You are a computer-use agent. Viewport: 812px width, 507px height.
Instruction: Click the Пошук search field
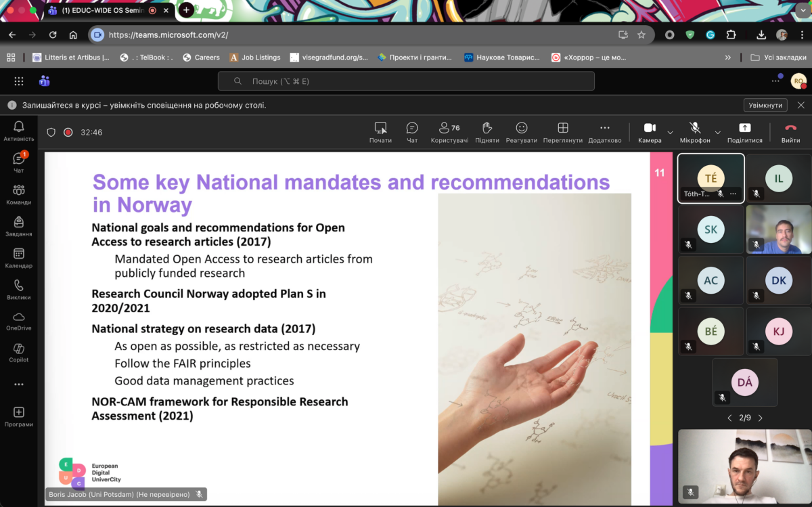coord(406,81)
